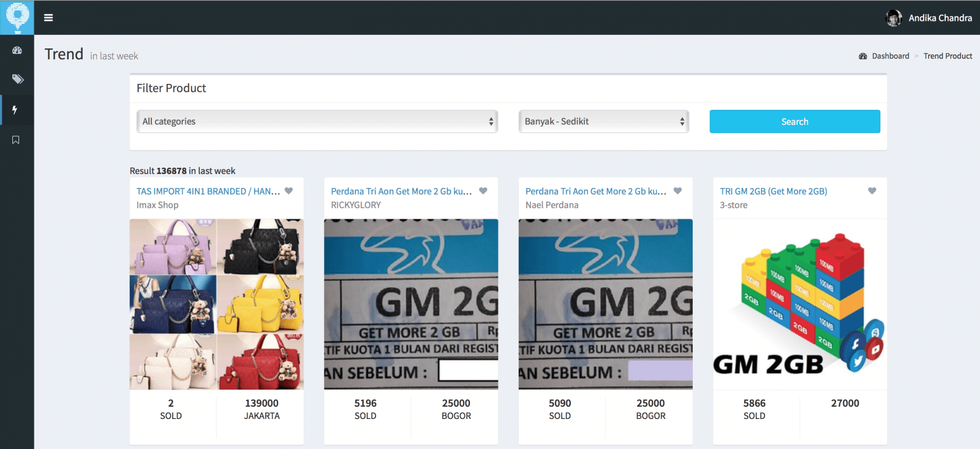Favorite the TAS IMPORT 4IN1 product heart

click(288, 191)
